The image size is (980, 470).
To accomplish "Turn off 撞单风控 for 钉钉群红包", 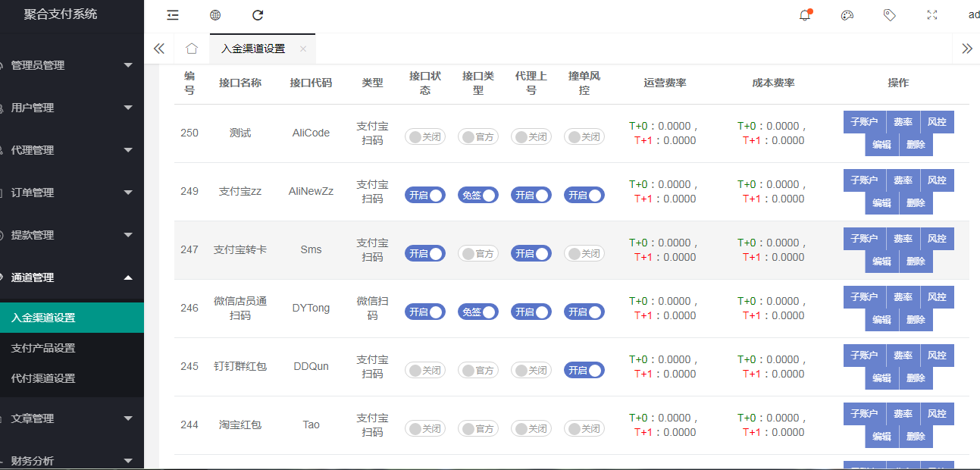I will (x=584, y=371).
